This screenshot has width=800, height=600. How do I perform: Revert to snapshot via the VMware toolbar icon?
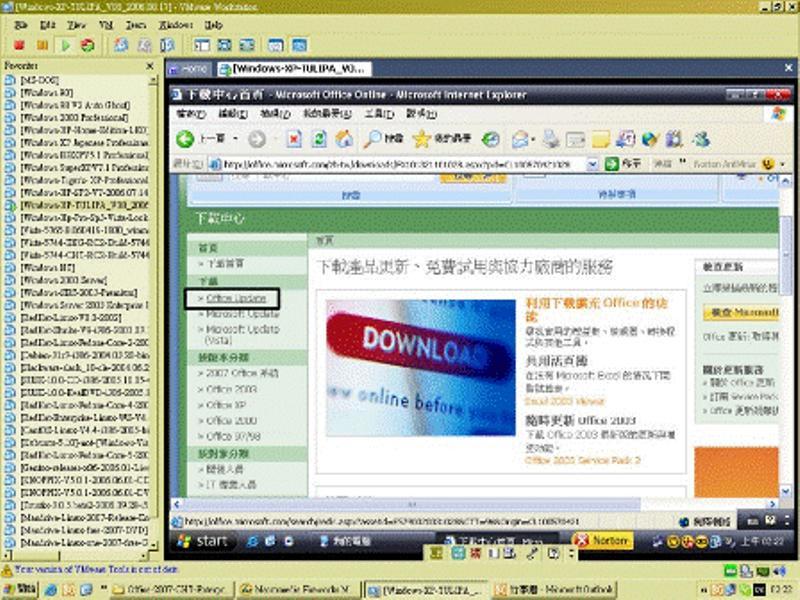coord(144,45)
